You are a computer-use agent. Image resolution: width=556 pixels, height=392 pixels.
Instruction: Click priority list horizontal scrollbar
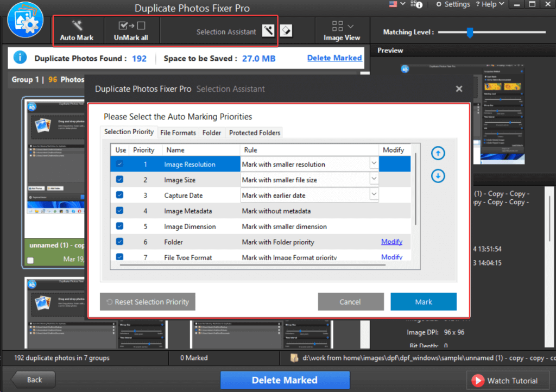[252, 265]
